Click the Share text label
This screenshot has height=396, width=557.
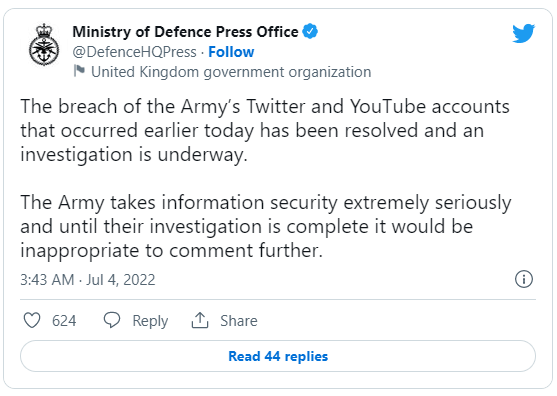[239, 321]
